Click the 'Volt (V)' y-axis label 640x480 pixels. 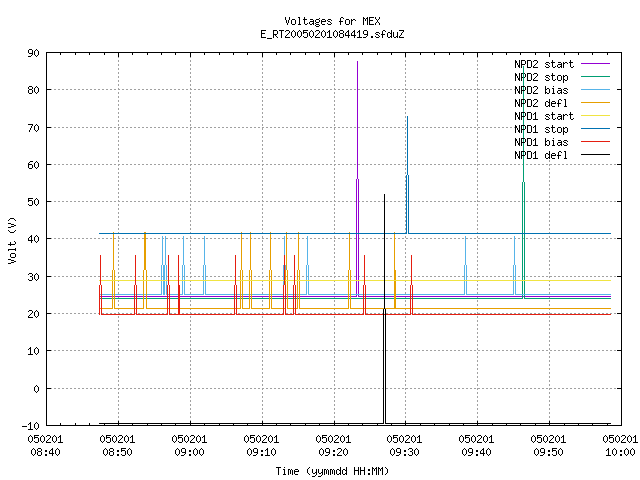[13, 240]
